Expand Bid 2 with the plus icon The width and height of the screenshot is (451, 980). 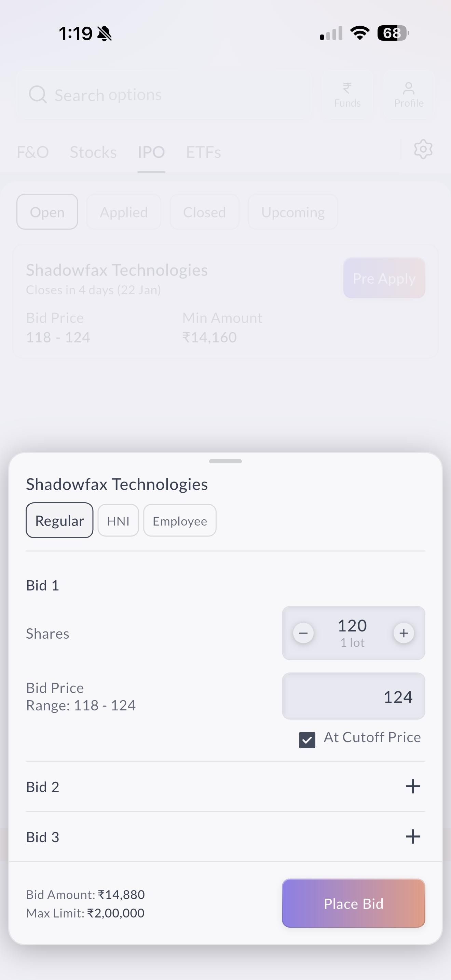tap(413, 786)
